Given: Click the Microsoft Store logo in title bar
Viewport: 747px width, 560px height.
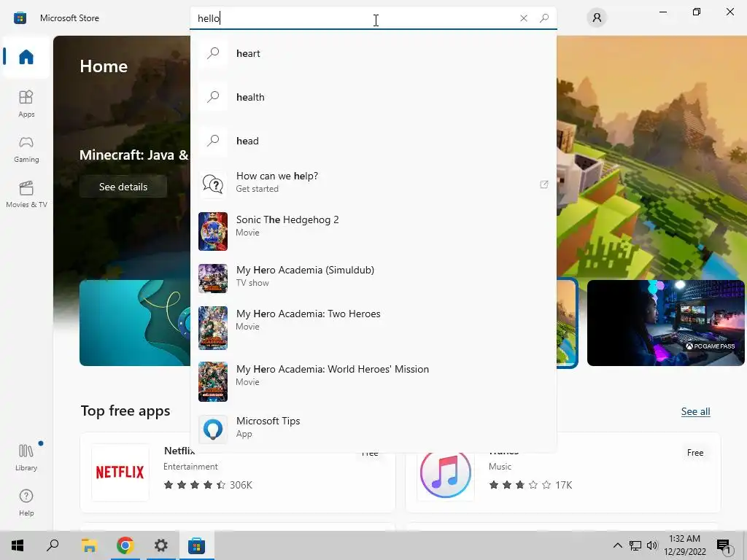Looking at the screenshot, I should [x=20, y=18].
